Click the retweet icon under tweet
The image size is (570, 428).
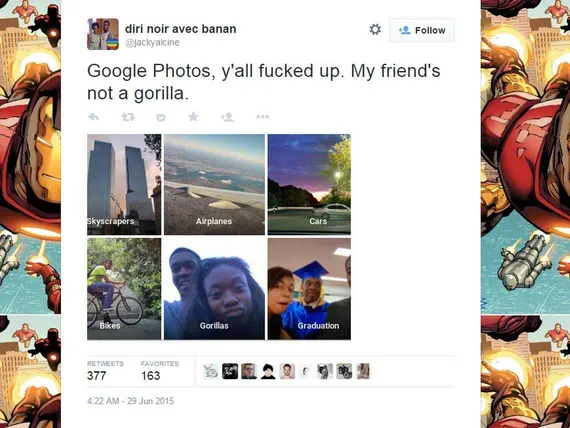(128, 117)
